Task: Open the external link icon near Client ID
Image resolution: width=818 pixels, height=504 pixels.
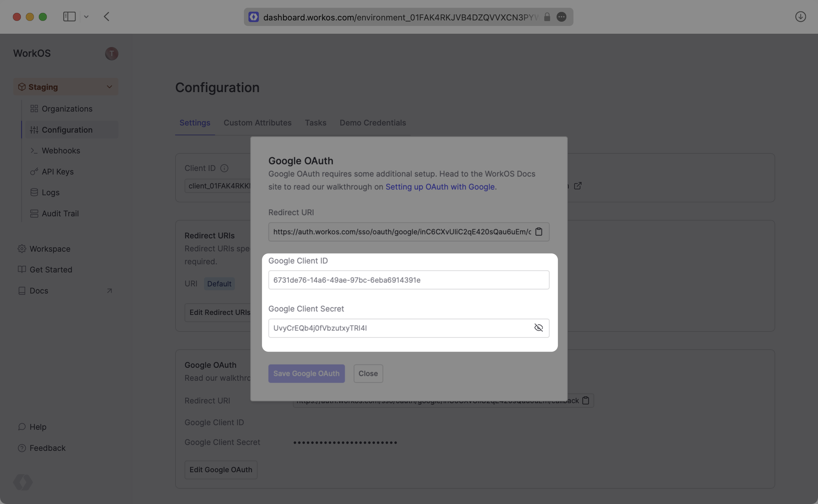Action: [x=578, y=186]
